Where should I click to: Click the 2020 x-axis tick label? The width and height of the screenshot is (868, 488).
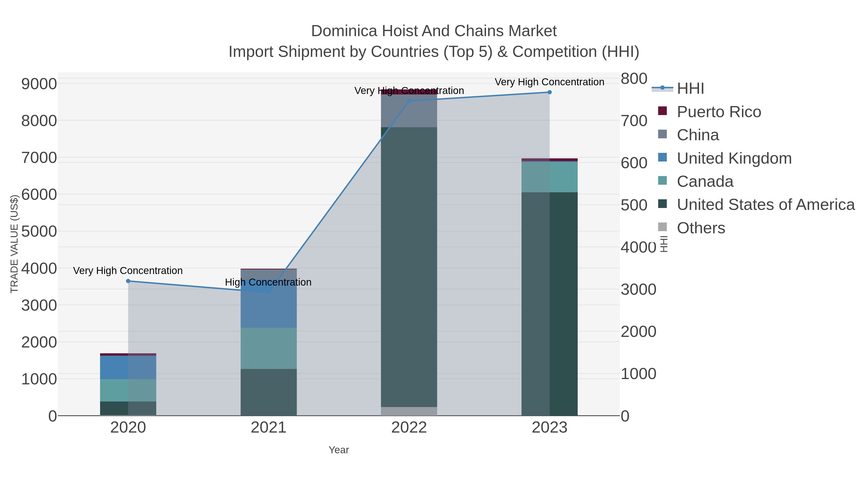(x=128, y=428)
